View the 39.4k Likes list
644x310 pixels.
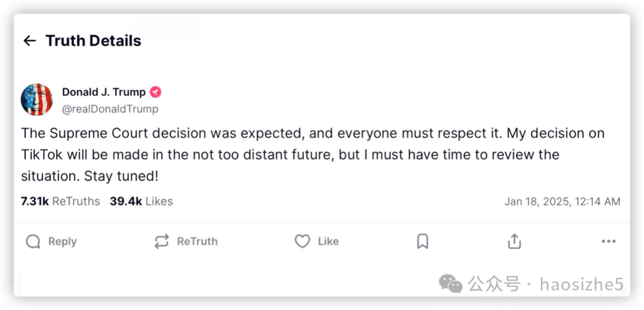(141, 201)
